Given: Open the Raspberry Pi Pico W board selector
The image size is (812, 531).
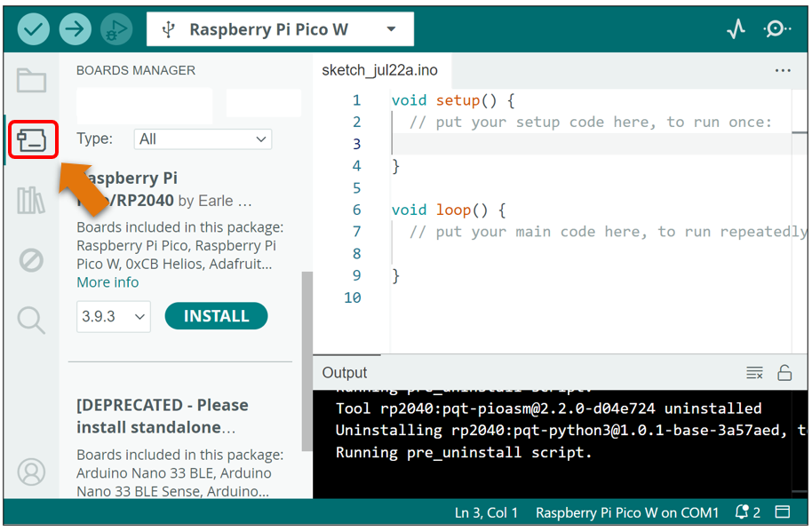Looking at the screenshot, I should (280, 29).
